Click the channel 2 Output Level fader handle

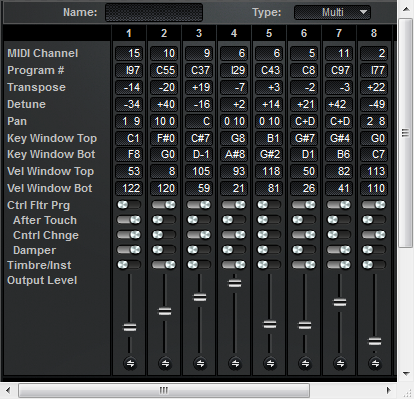tap(165, 312)
